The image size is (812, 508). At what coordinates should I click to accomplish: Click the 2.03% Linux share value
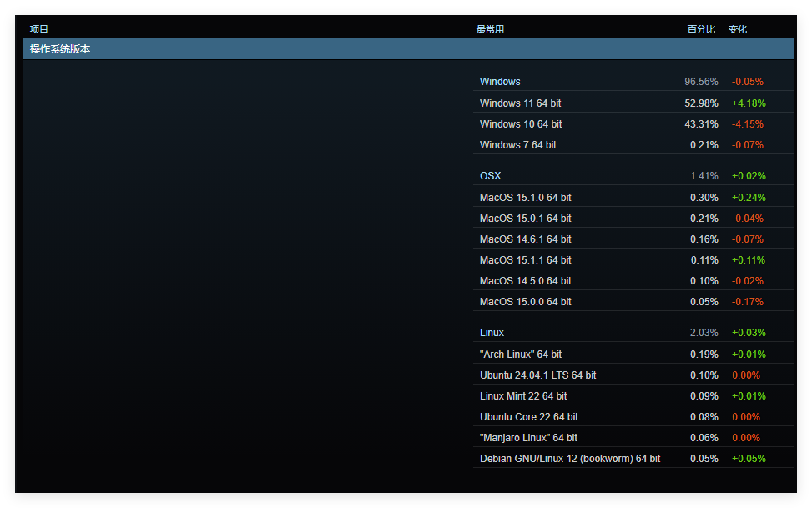[704, 333]
